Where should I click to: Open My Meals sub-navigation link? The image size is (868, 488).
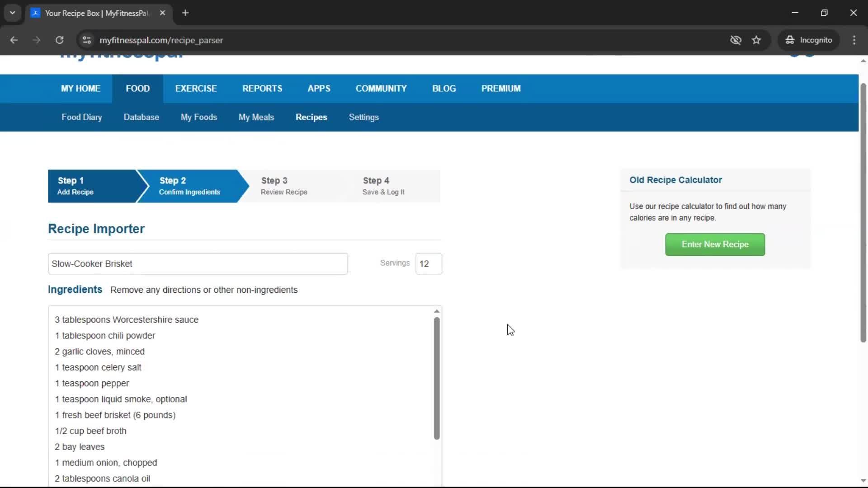tap(256, 117)
